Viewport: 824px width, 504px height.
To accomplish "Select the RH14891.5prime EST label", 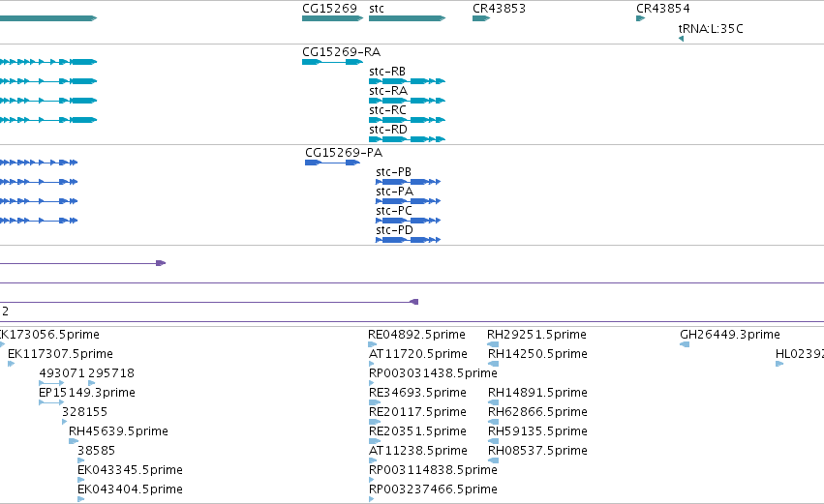I will point(537,393).
